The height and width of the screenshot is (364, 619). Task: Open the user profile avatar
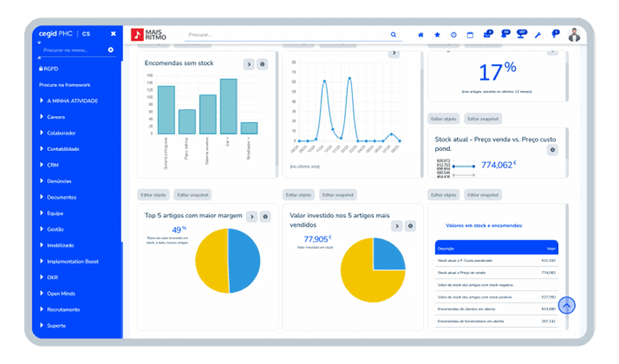click(x=574, y=35)
